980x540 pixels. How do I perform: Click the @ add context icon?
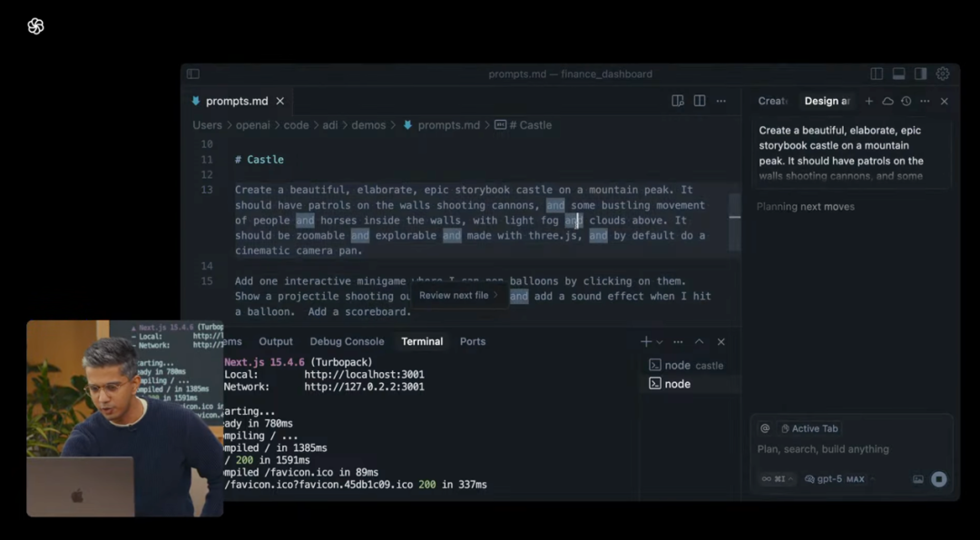(765, 428)
